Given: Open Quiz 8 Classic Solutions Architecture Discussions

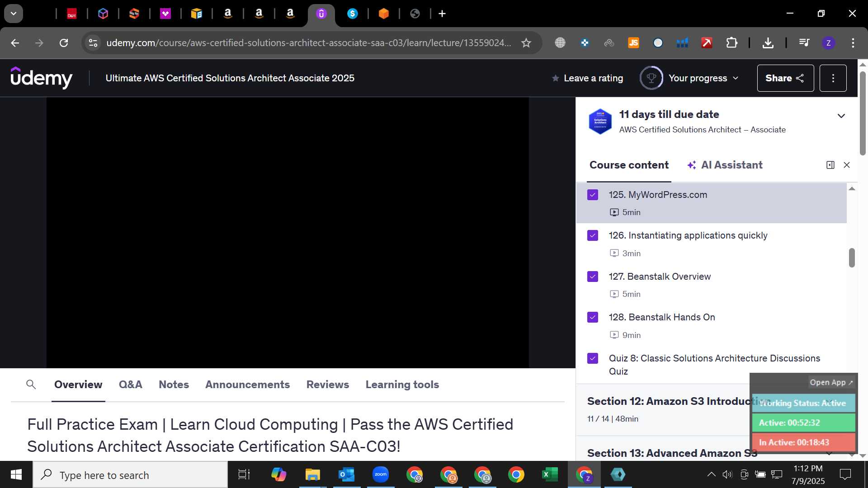Looking at the screenshot, I should pos(711,365).
